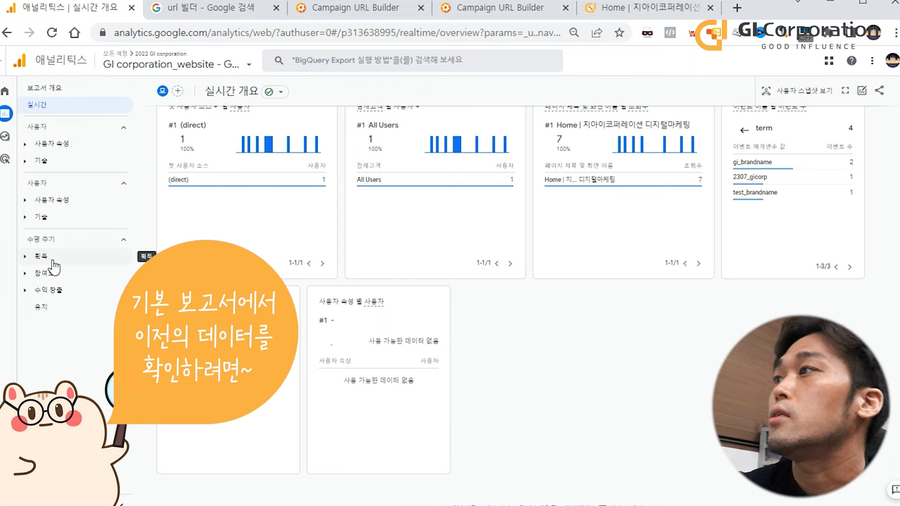Screen dimensions: 900x506
Task: Open 보고서 개요 in sidebar
Action: [44, 88]
